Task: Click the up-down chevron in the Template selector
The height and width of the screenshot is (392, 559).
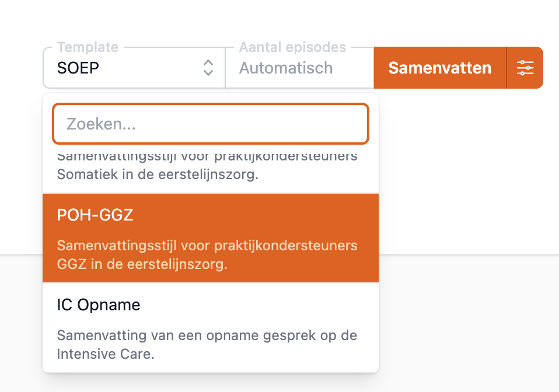Action: point(208,68)
